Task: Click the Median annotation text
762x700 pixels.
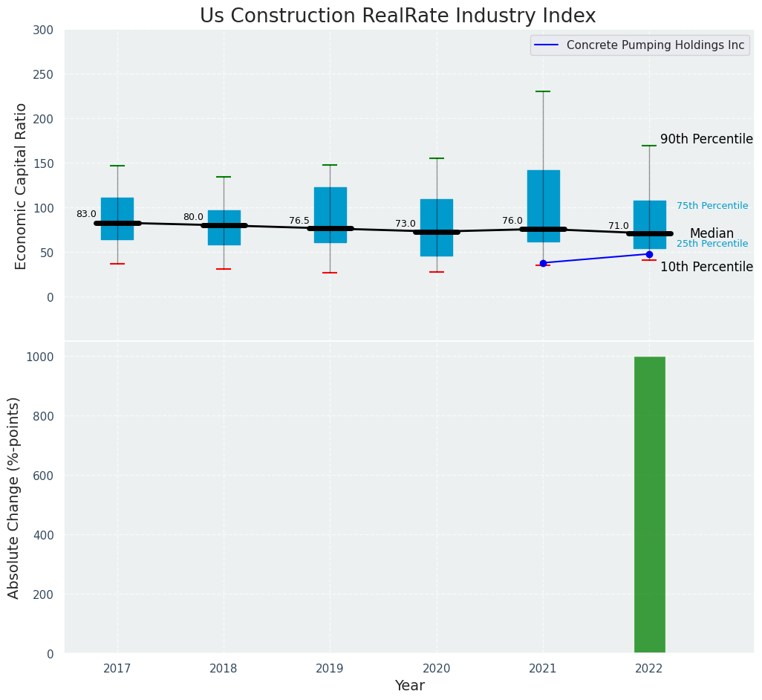Action: [711, 233]
